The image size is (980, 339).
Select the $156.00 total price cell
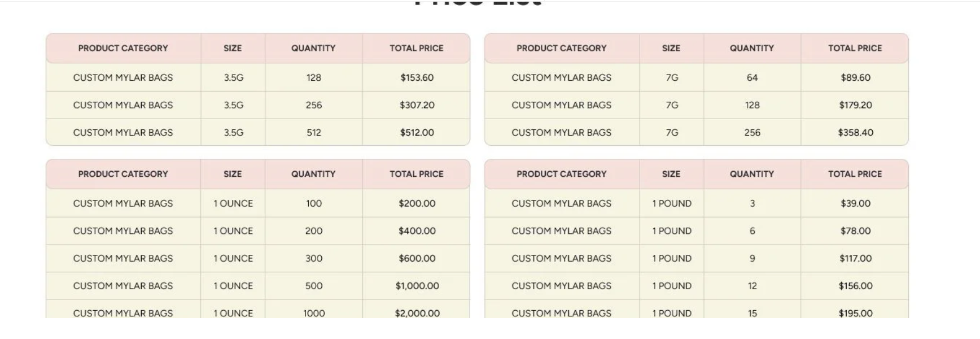pos(855,286)
